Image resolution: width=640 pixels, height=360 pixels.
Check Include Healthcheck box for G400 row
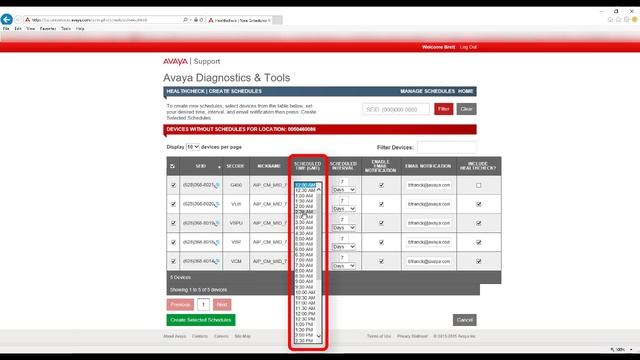(x=479, y=185)
